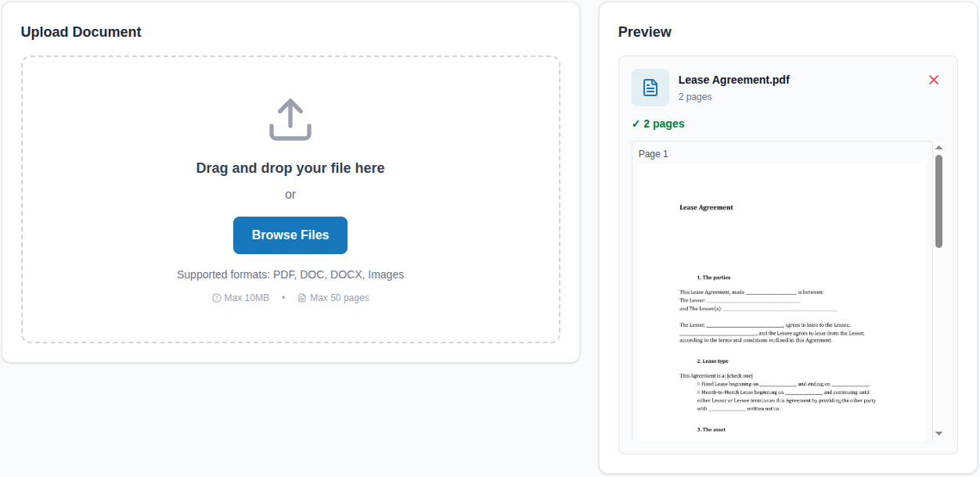Click the upload arrow icon in the drop zone
This screenshot has width=980, height=477.
click(x=290, y=120)
